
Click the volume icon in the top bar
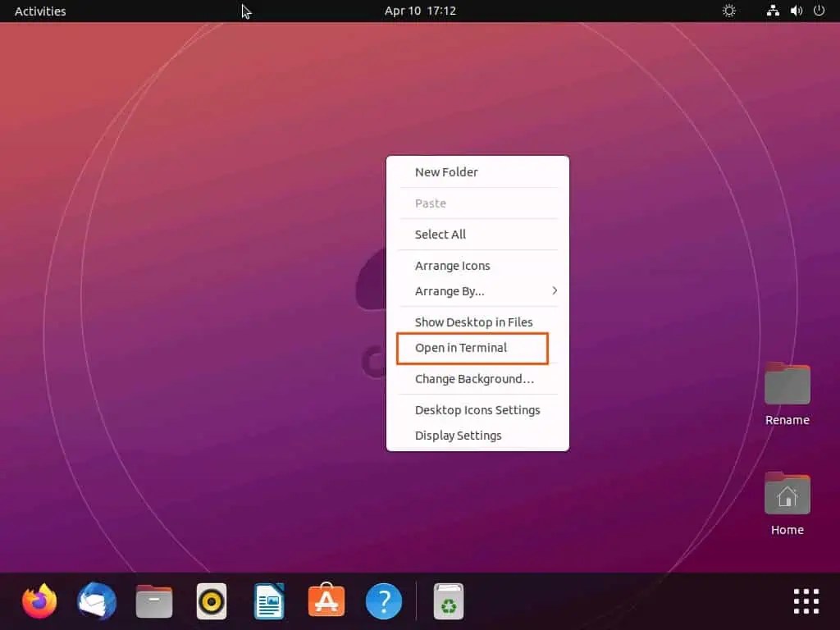(795, 11)
